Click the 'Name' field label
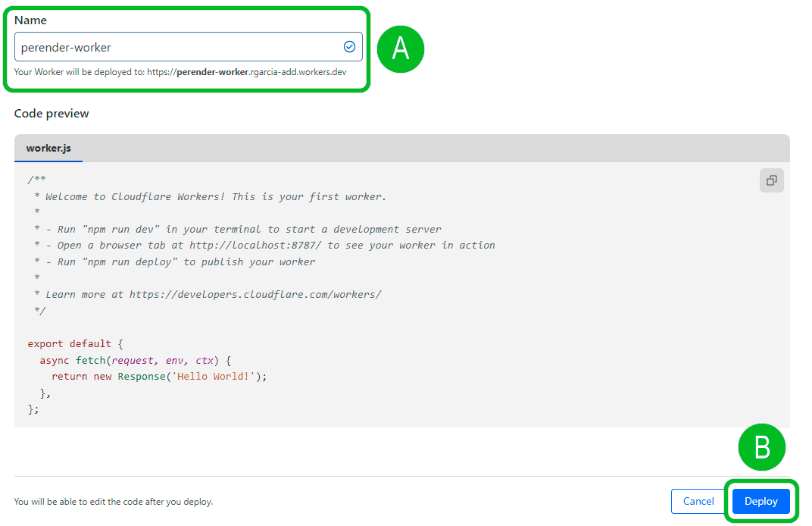The height and width of the screenshot is (526, 812). click(x=30, y=20)
